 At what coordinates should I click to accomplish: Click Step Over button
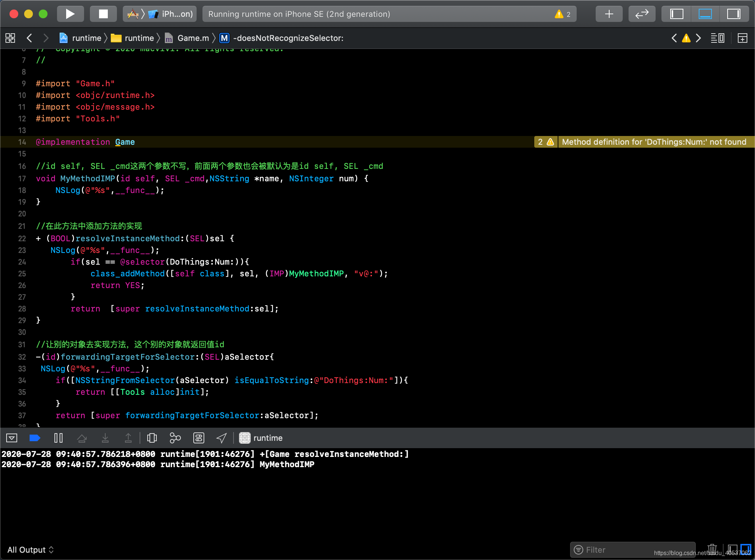[82, 438]
